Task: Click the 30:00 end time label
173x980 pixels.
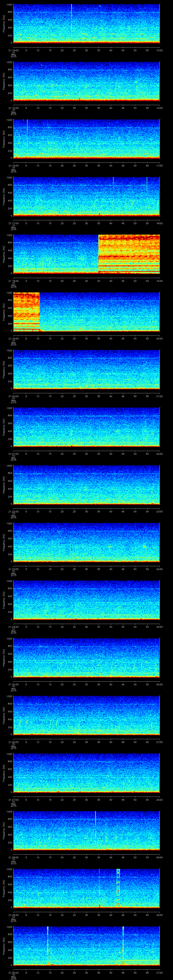Action: coord(160,915)
